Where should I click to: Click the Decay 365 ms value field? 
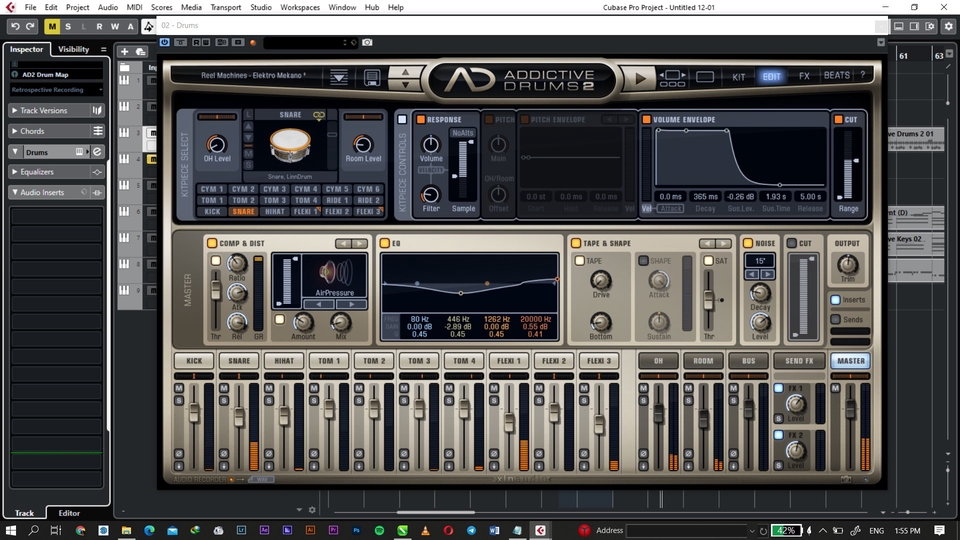[705, 197]
